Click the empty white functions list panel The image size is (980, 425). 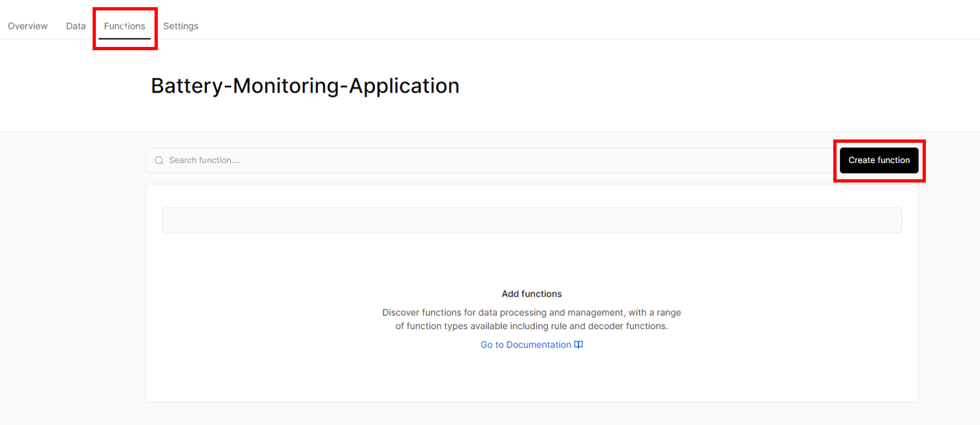531,378
